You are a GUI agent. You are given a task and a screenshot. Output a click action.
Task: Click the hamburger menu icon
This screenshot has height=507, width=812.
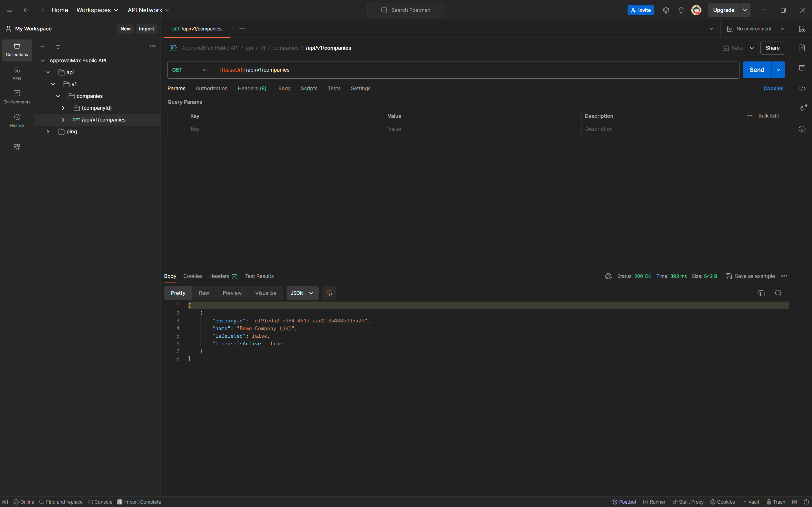pyautogui.click(x=10, y=10)
